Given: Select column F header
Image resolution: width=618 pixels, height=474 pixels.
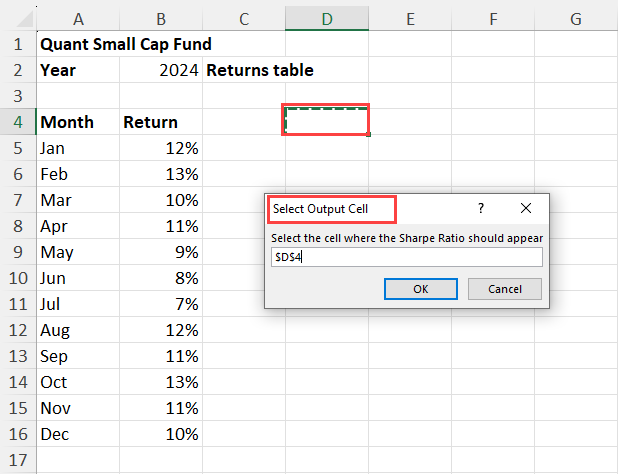Looking at the screenshot, I should tap(493, 19).
